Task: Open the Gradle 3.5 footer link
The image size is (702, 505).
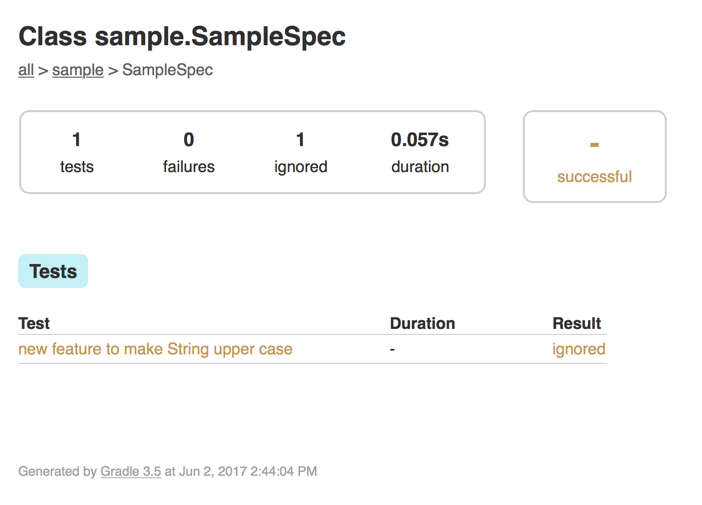Action: [130, 471]
